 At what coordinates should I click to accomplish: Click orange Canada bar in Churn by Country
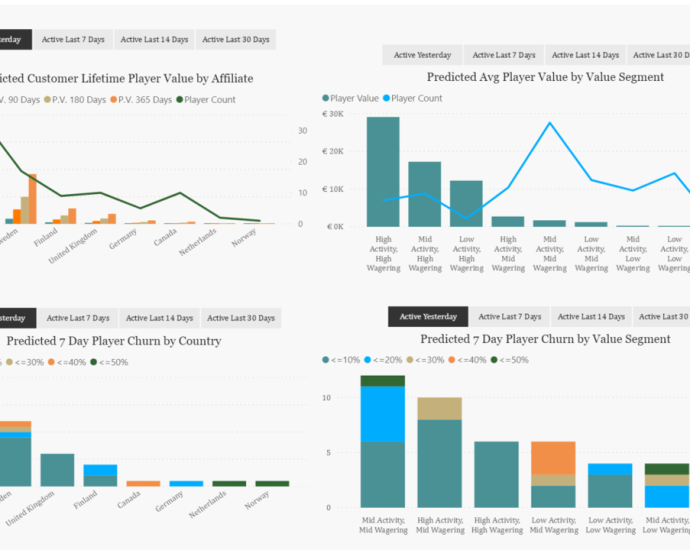[x=143, y=484]
